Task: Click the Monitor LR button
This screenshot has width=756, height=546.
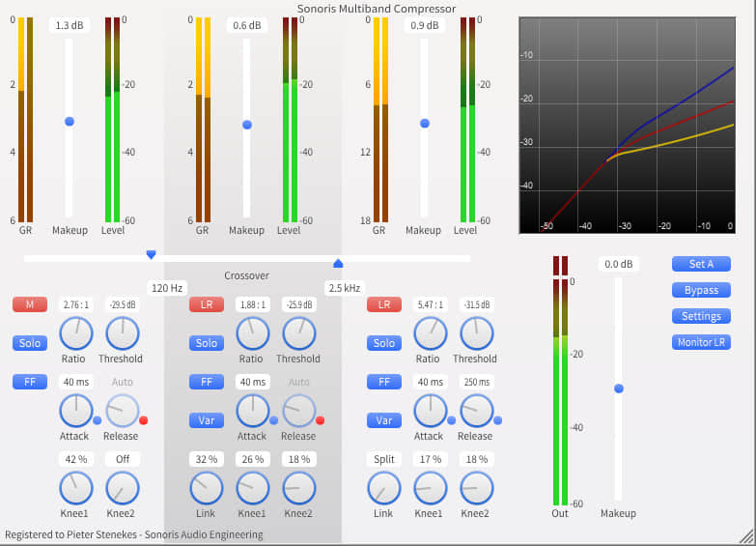Action: click(701, 342)
